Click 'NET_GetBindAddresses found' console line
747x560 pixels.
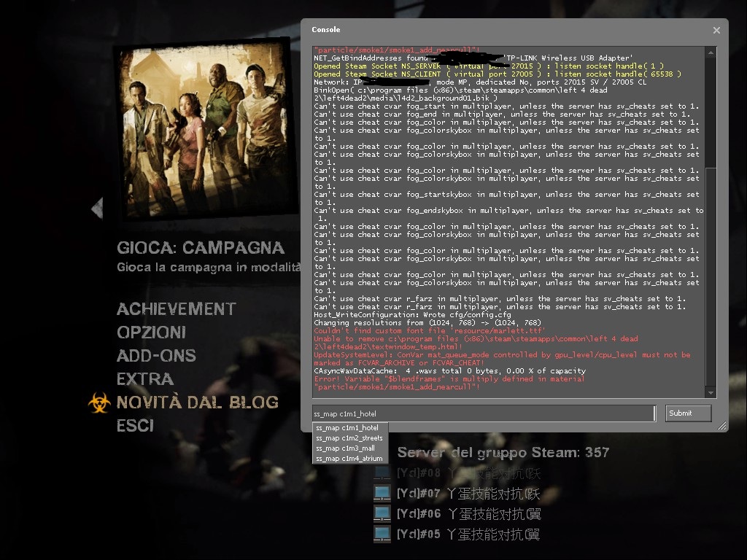point(473,58)
